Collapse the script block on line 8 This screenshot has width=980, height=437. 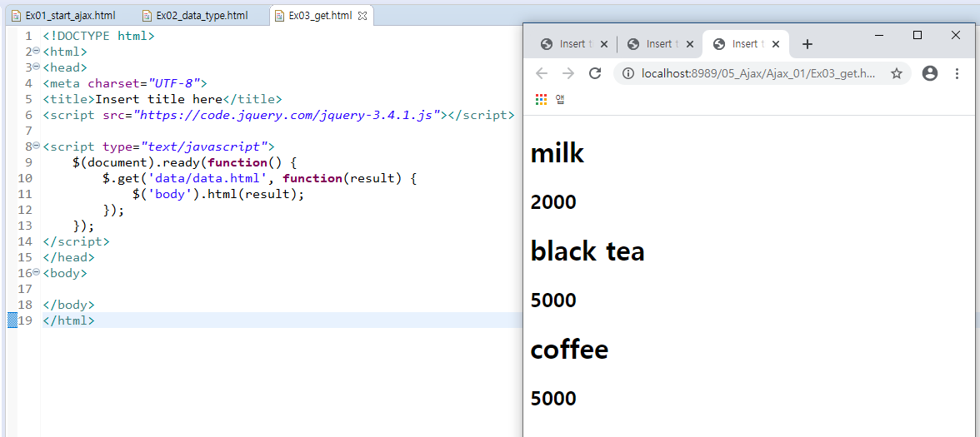37,146
